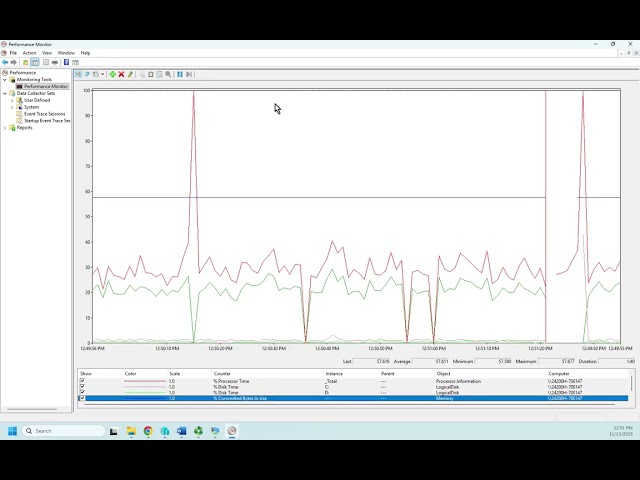The height and width of the screenshot is (480, 640).
Task: Select Startup Event Trace Sessions in the tree
Action: point(47,121)
